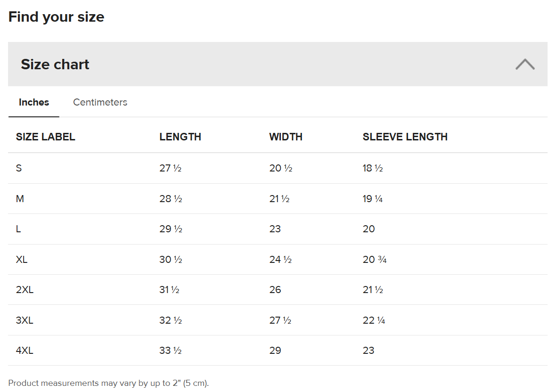Select the 3XL size row label
Screen dimensions: 557x392
point(25,320)
